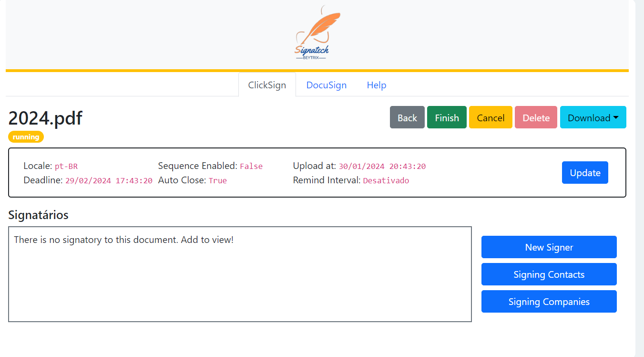Click the yellow running status badge

pos(26,137)
